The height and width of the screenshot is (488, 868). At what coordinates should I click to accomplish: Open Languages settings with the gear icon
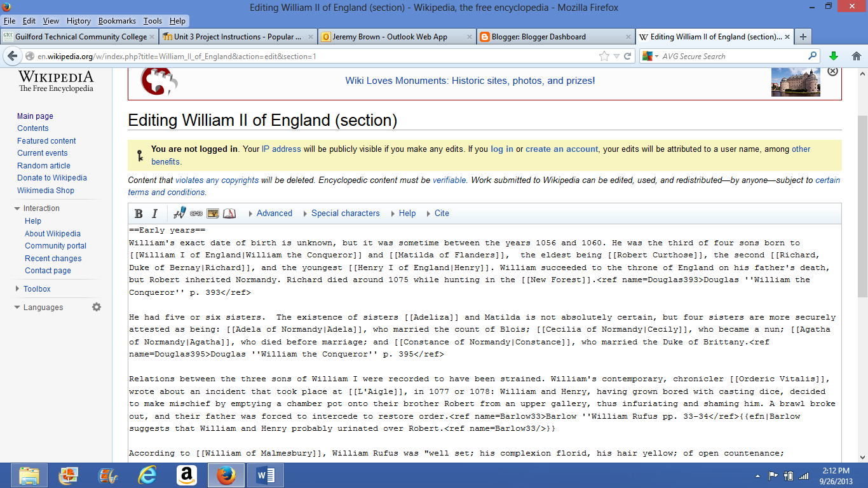96,307
